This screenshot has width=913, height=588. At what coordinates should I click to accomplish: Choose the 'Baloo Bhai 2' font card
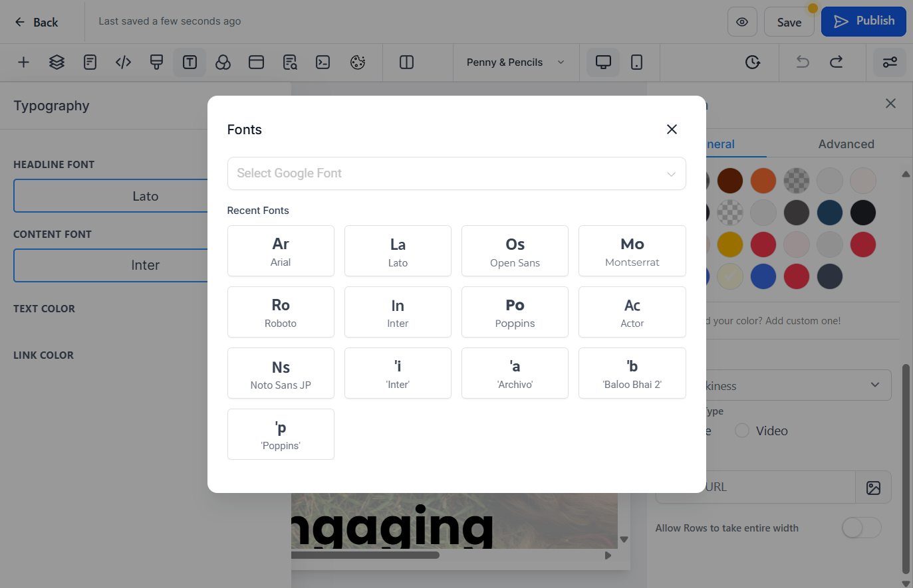632,373
